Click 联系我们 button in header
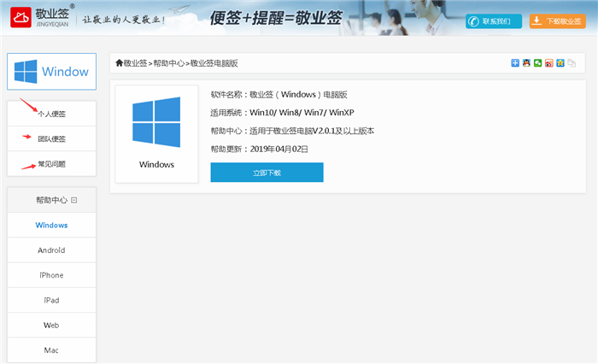Viewport: 598px width, 364px height. coord(494,21)
